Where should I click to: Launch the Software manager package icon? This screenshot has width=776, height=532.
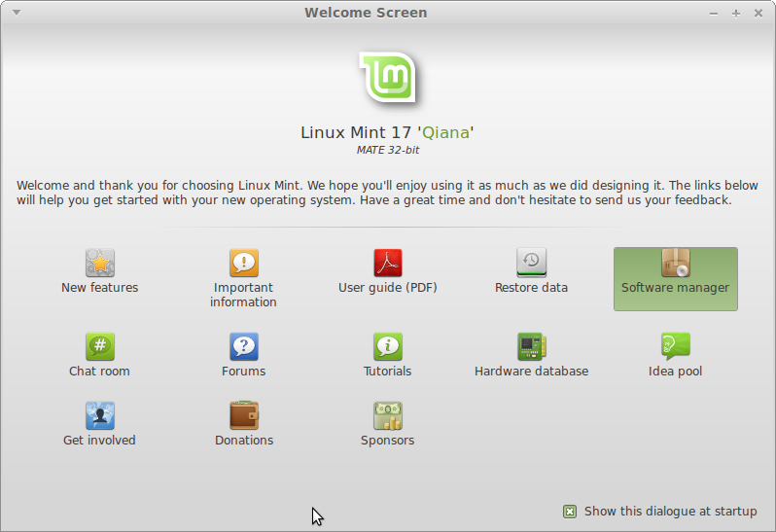tap(676, 263)
